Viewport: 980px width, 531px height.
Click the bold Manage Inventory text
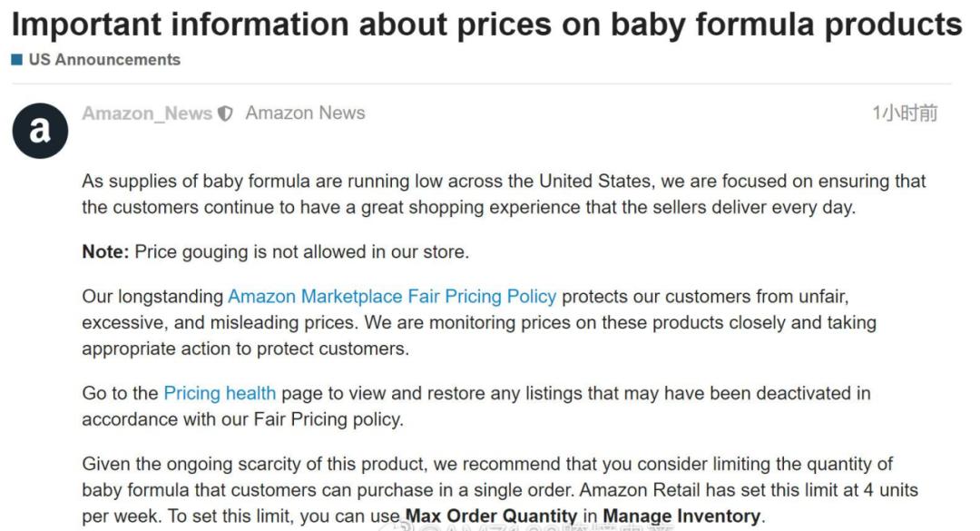click(x=681, y=516)
